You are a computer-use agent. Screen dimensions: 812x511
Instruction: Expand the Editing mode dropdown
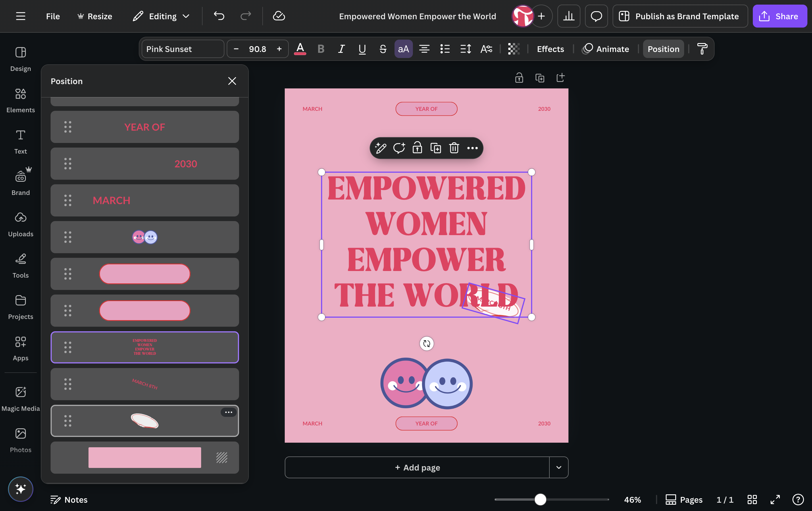161,16
